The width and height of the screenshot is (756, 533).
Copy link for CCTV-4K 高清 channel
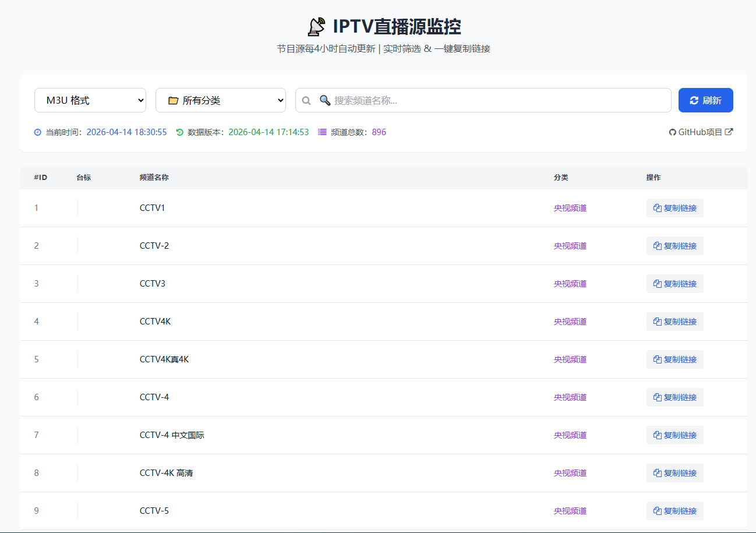coord(675,473)
